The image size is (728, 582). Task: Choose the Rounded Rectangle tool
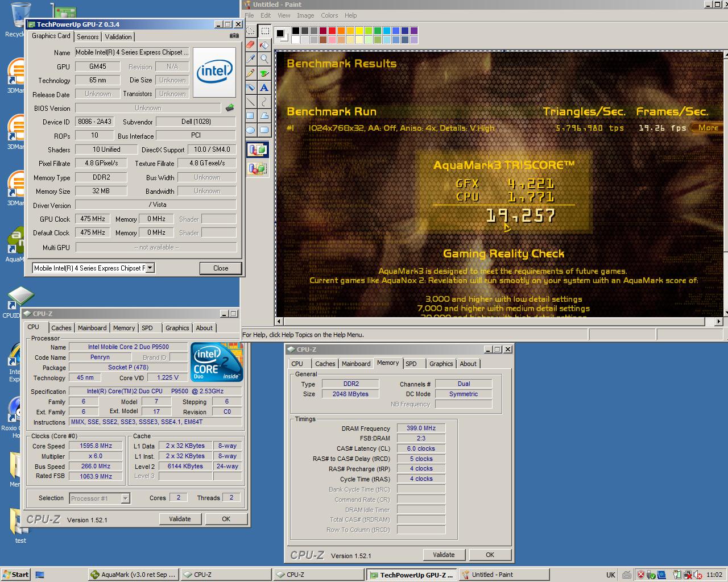(x=264, y=130)
